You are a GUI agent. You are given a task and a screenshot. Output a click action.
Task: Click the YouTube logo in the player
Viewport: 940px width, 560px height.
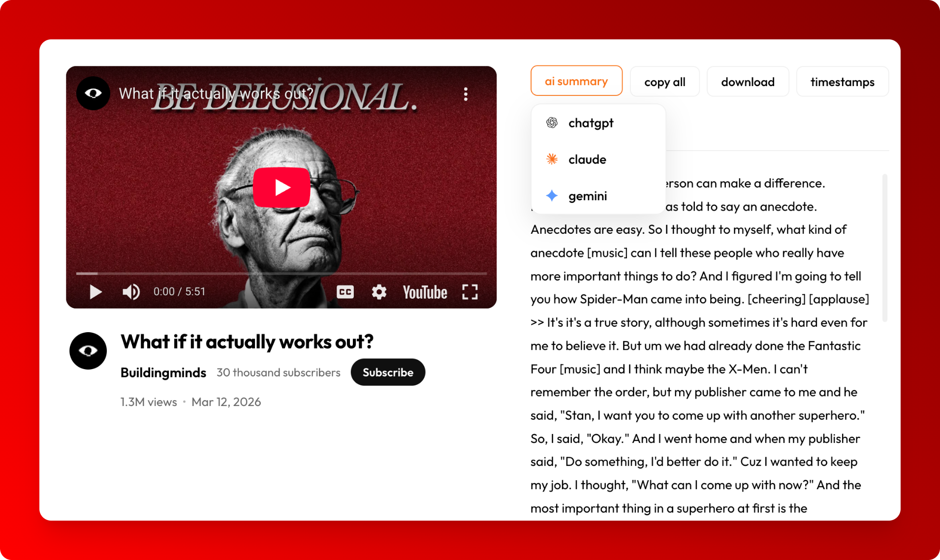pyautogui.click(x=425, y=291)
